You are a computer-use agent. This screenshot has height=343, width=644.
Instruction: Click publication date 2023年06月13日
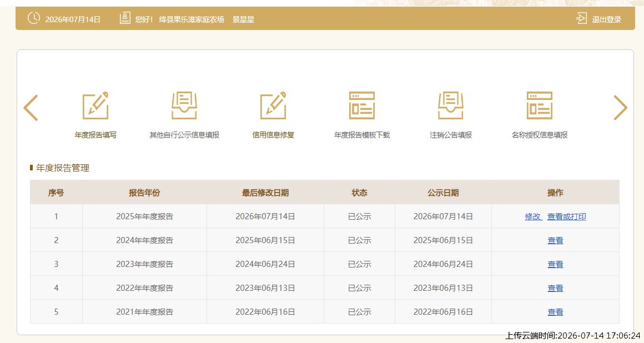443,288
